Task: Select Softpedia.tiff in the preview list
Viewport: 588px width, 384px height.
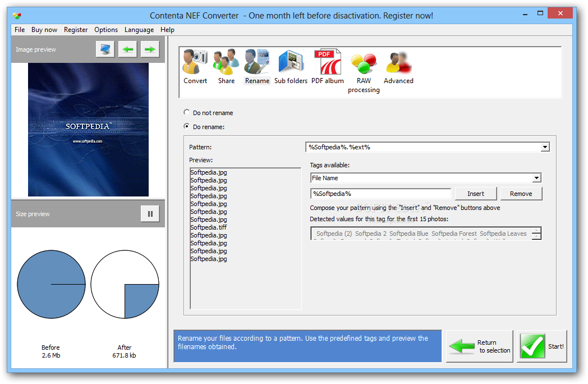Action: [x=209, y=227]
